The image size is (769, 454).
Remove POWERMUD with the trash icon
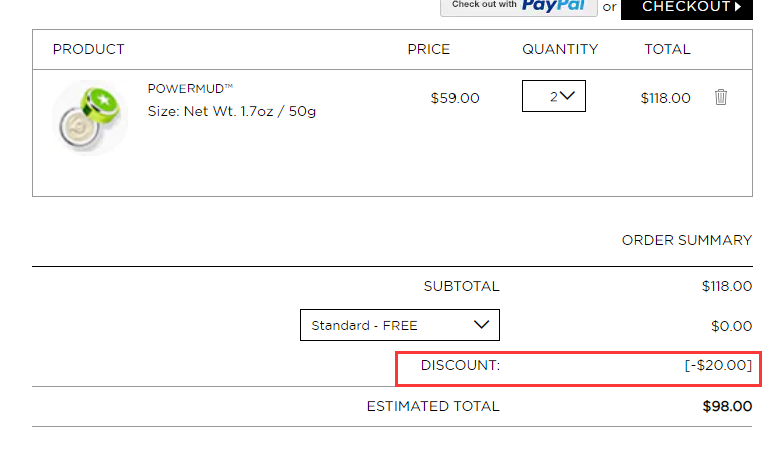tap(720, 97)
